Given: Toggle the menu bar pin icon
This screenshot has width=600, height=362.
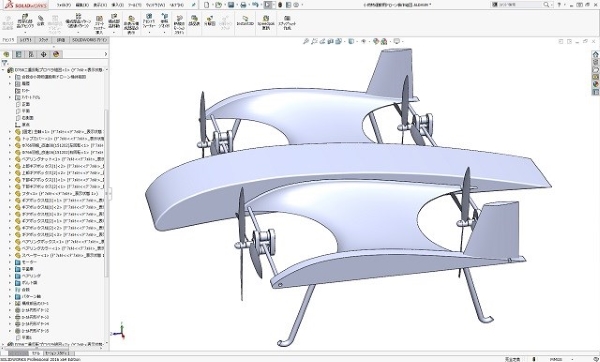Looking at the screenshot, I should tap(194, 5).
